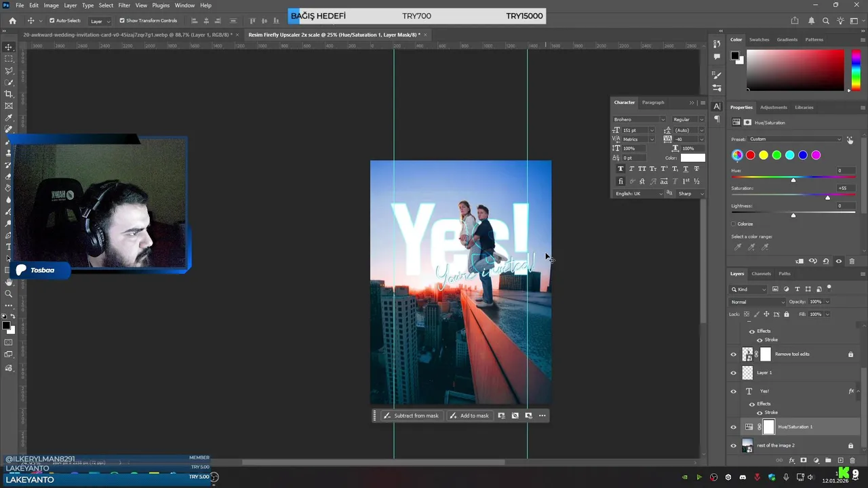868x488 pixels.
Task: Switch to the Adjustments tab
Action: (x=774, y=107)
